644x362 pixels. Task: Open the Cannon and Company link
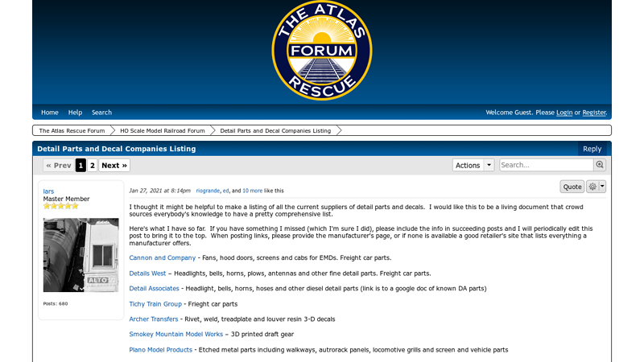click(x=163, y=258)
